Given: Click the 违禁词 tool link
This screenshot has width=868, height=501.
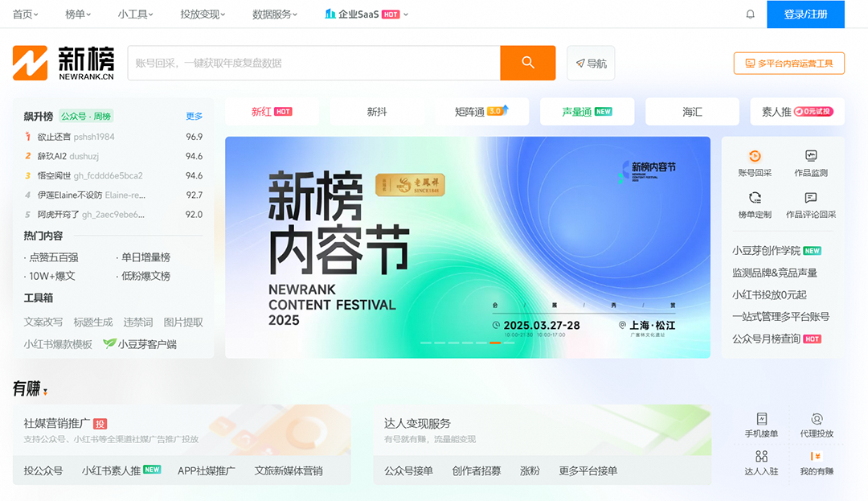Looking at the screenshot, I should click(138, 322).
